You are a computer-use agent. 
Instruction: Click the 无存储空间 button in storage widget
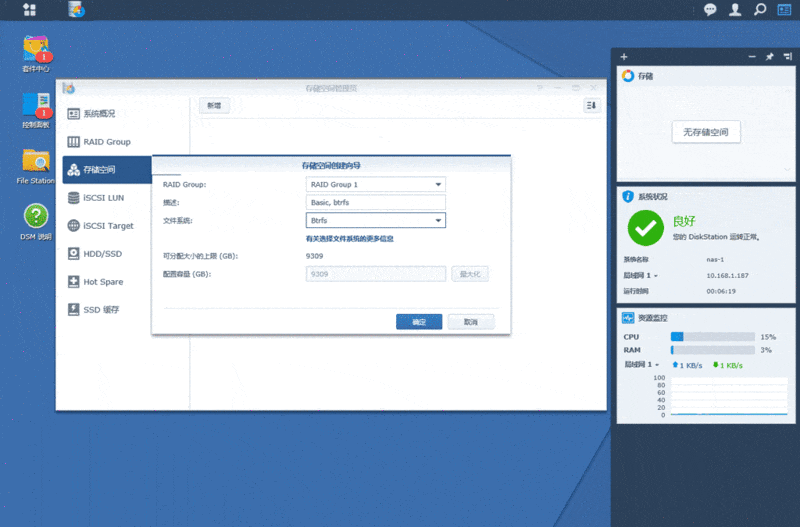click(x=706, y=132)
